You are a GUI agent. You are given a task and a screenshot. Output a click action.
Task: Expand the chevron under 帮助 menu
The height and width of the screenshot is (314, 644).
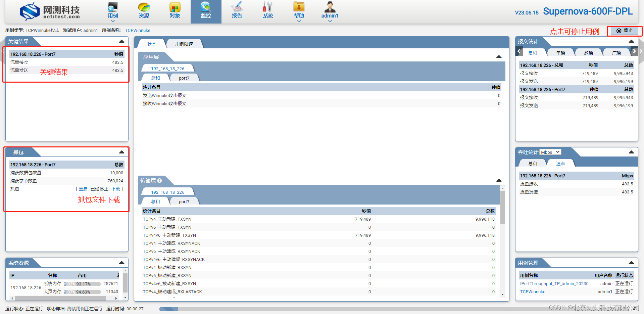coord(299,21)
